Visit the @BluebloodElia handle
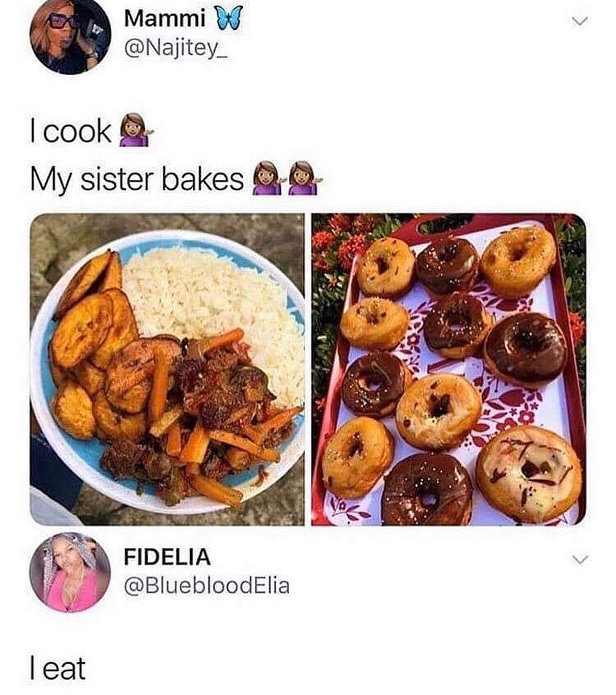The image size is (616, 695). pos(207,586)
